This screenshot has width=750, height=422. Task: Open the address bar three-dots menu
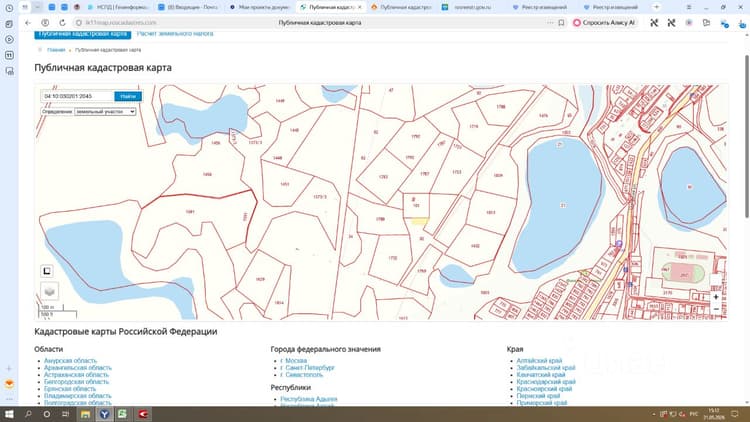[x=550, y=22]
